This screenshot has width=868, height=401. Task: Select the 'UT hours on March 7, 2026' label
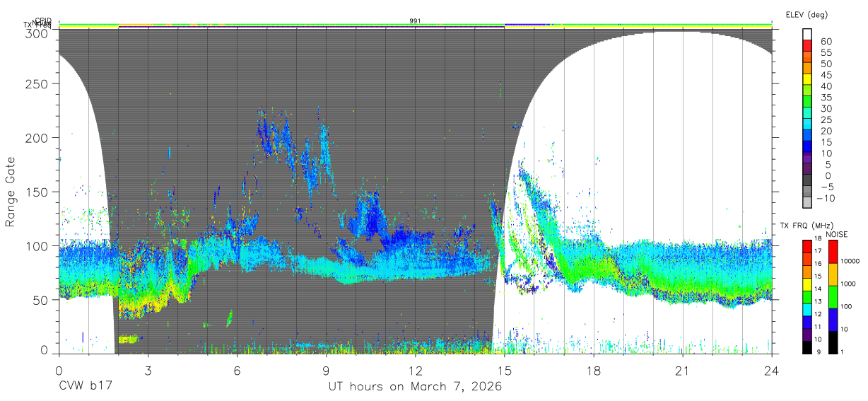pyautogui.click(x=415, y=387)
